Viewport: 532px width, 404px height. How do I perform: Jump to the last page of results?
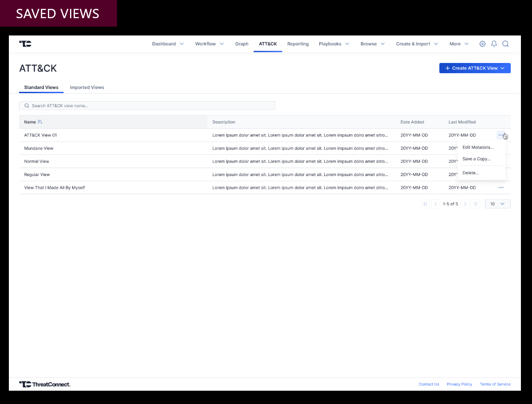coord(475,204)
